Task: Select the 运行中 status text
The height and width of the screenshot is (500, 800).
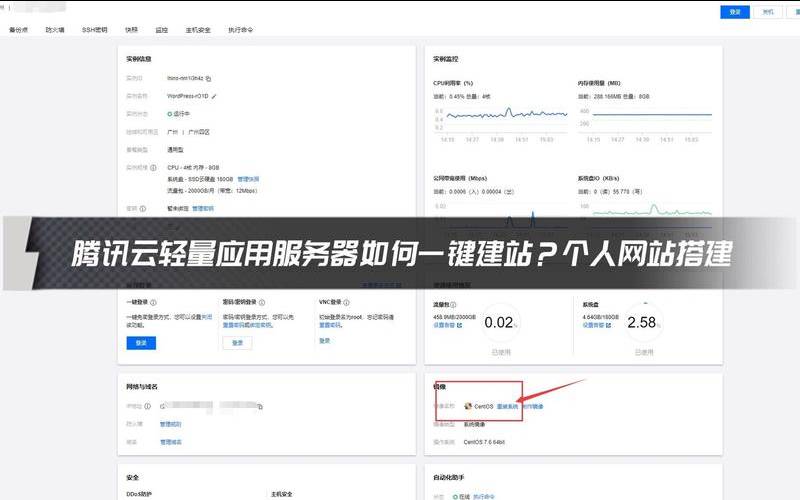Action: [x=181, y=114]
